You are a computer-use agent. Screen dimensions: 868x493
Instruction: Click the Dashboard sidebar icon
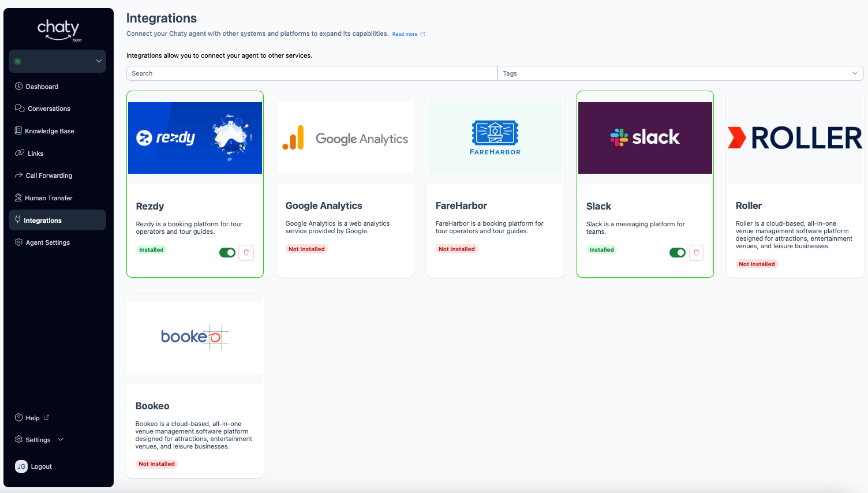(18, 86)
